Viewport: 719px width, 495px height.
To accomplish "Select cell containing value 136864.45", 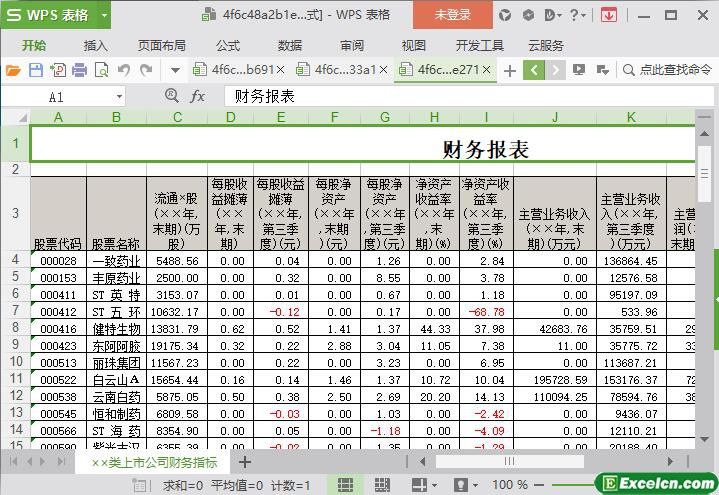I will click(631, 261).
